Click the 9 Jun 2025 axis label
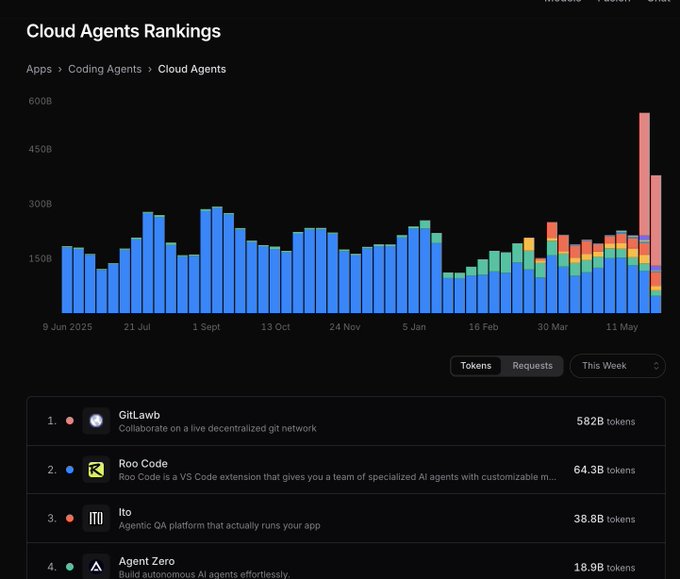The width and height of the screenshot is (680, 579). click(x=67, y=327)
